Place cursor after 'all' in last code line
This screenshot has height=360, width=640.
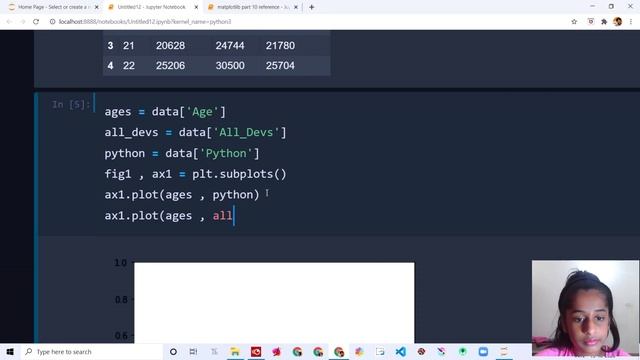click(x=233, y=216)
